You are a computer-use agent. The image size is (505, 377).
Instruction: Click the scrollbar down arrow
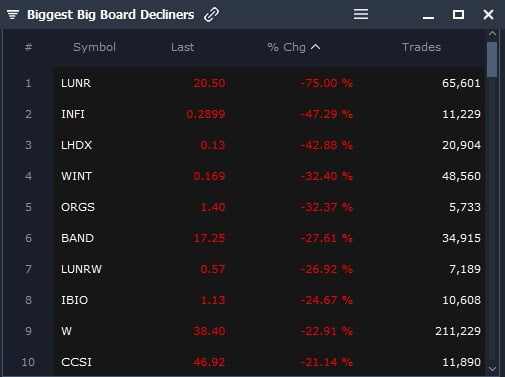point(492,369)
